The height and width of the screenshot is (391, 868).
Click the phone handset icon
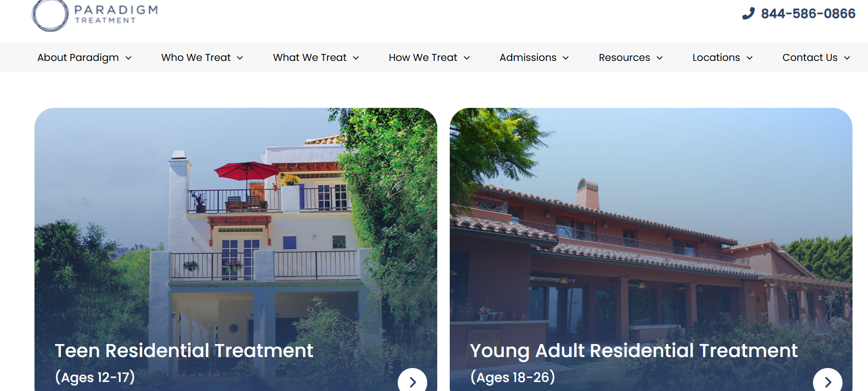[748, 13]
